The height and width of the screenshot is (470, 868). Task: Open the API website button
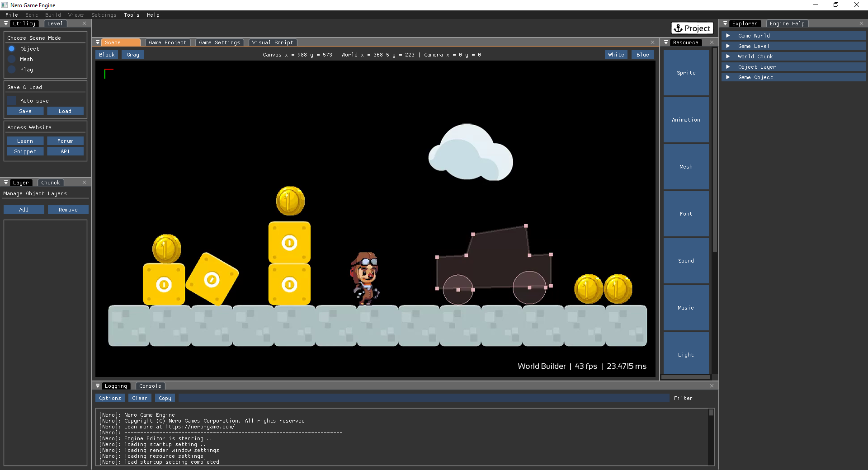click(x=65, y=151)
